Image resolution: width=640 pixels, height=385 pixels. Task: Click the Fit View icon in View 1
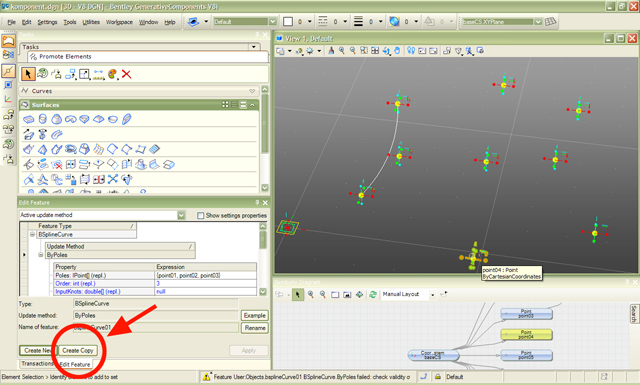point(375,50)
